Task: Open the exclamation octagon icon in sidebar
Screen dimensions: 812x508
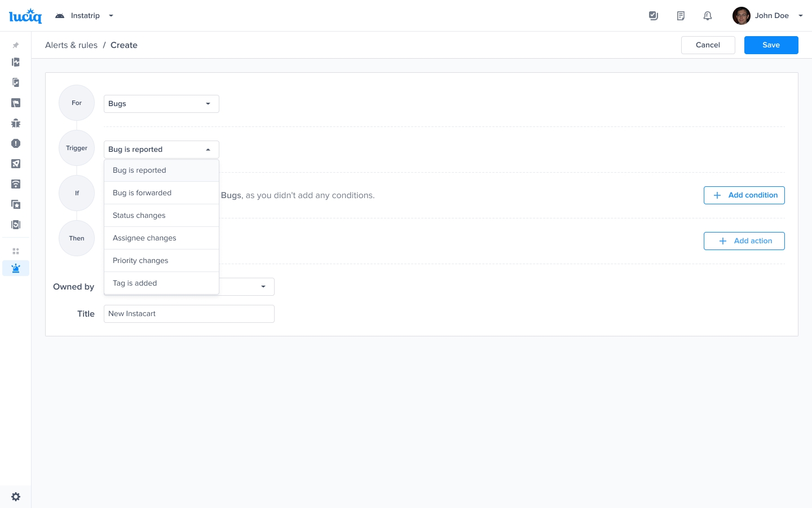Action: (x=16, y=143)
